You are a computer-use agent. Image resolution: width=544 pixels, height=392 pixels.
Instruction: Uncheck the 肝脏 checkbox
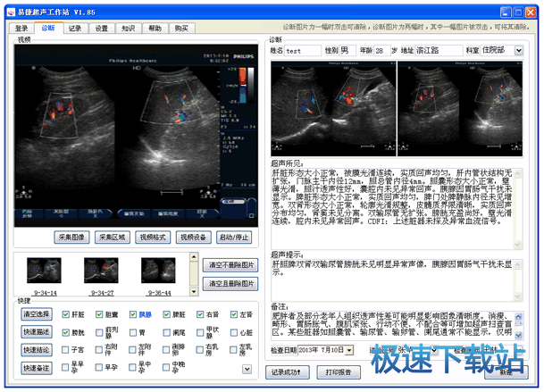pyautogui.click(x=65, y=314)
